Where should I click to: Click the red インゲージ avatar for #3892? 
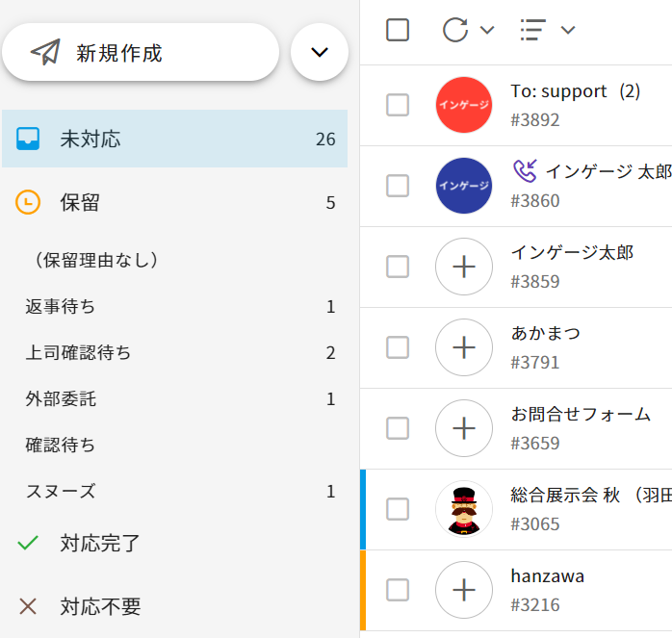pyautogui.click(x=464, y=105)
